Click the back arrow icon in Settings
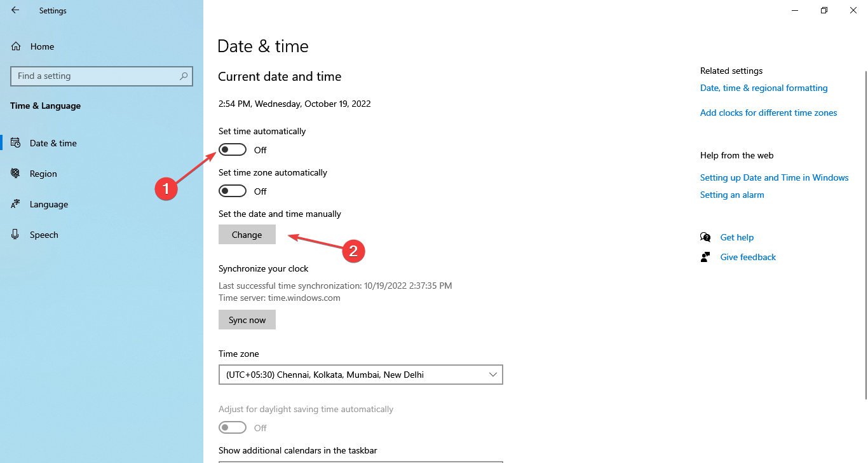 point(15,10)
